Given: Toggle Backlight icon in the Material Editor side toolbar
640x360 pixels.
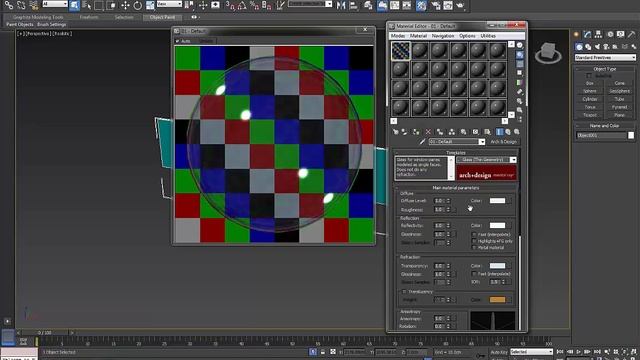Looking at the screenshot, I should coord(520,55).
